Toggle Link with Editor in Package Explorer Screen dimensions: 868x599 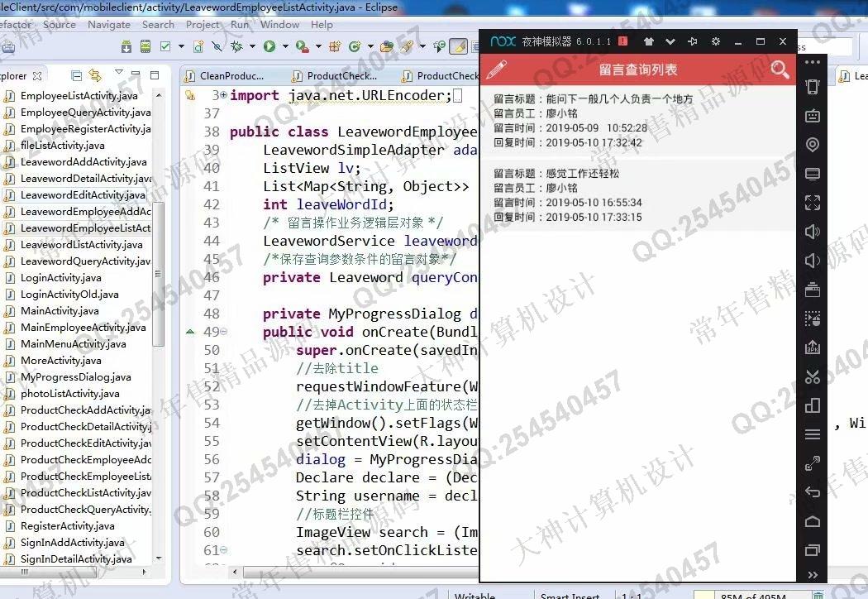coord(95,75)
